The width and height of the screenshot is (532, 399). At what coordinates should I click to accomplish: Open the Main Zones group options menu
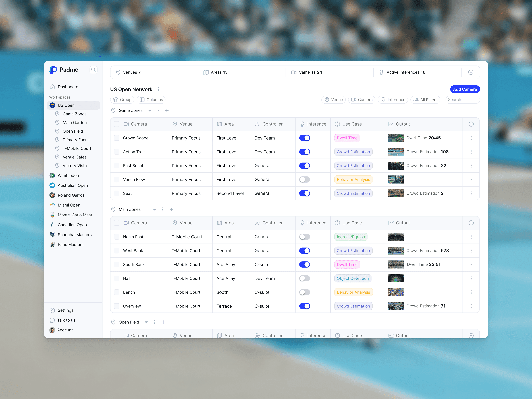pos(163,209)
